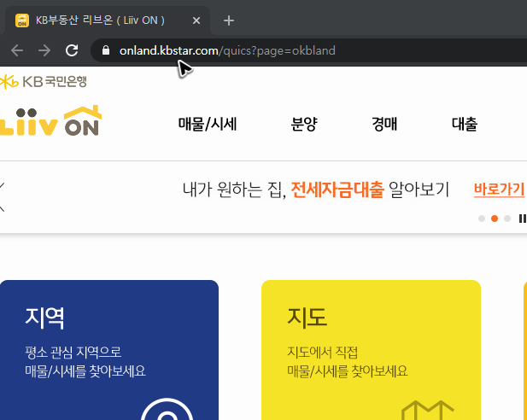
Task: Click previous banner arrow at left edge
Action: point(2,197)
